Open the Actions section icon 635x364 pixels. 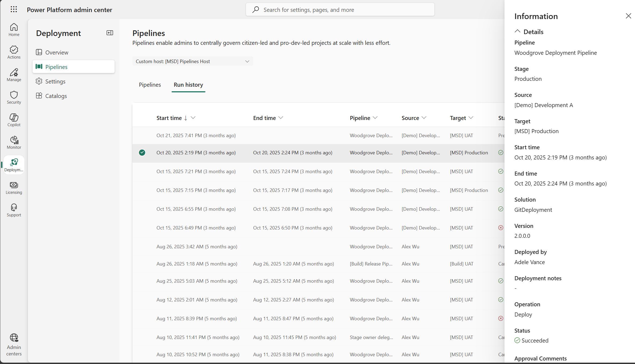point(14,52)
